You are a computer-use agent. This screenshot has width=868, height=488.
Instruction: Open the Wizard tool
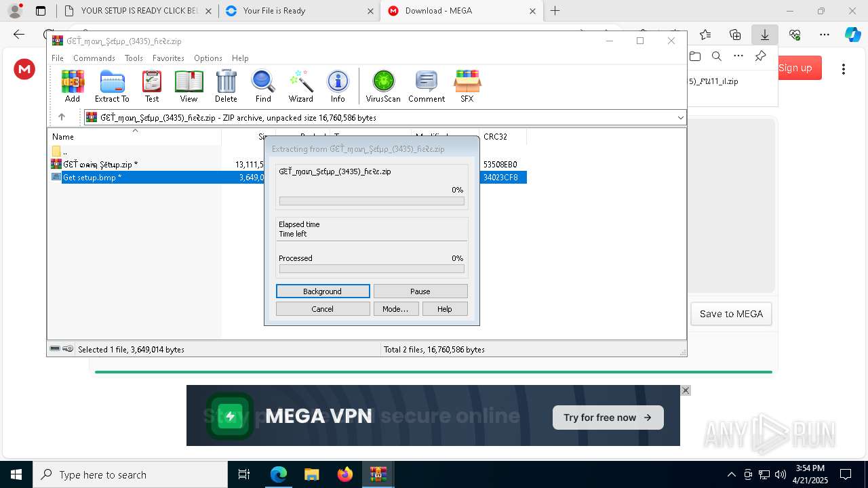[300, 86]
